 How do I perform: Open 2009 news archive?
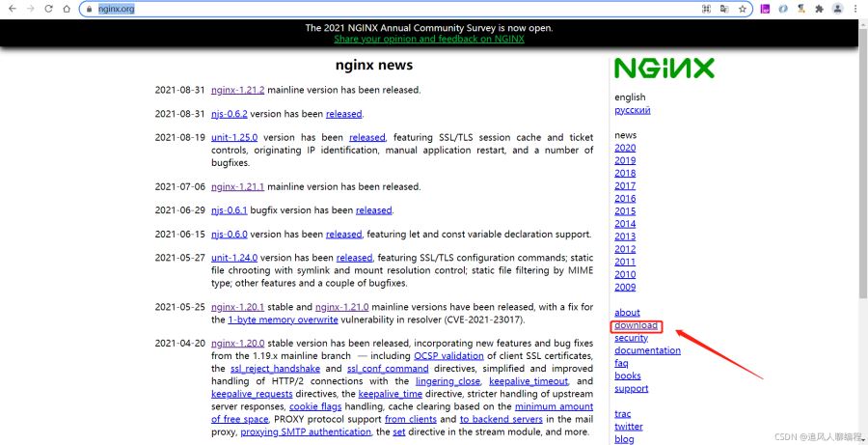[625, 287]
